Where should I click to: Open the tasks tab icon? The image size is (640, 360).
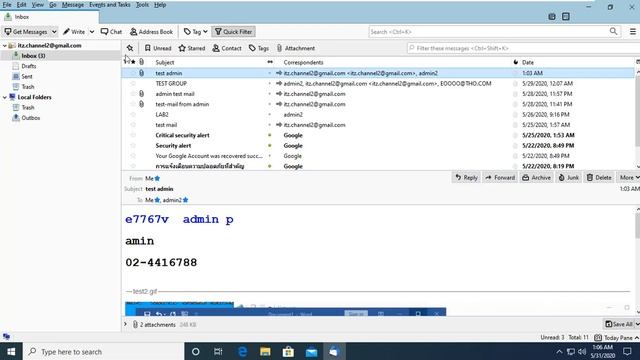pos(566,17)
